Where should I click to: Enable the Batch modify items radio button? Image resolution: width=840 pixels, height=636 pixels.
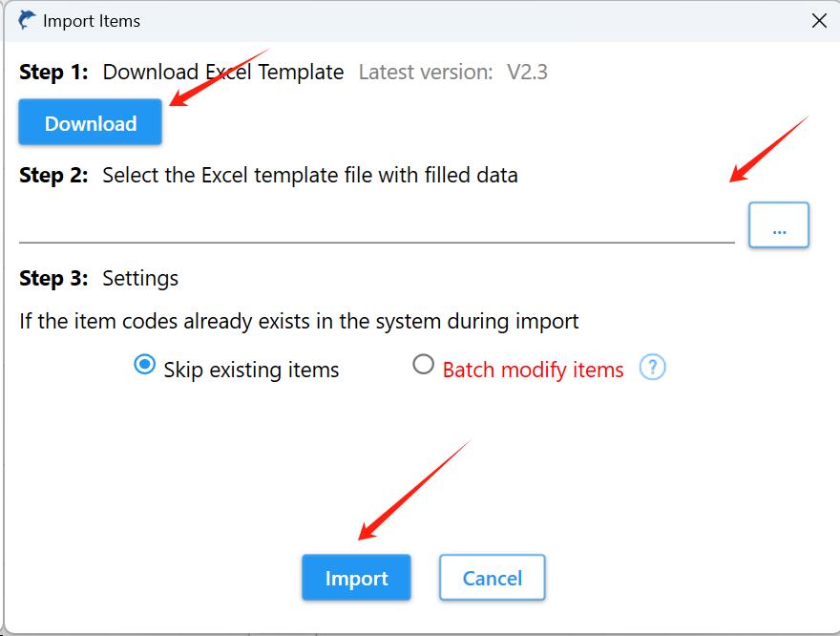(423, 365)
